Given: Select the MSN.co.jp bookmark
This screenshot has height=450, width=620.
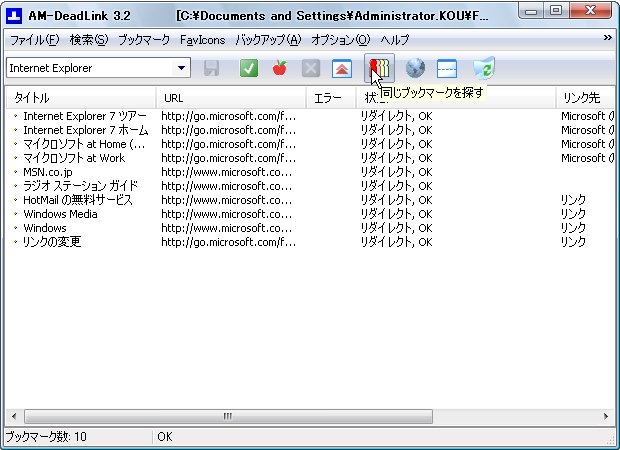Looking at the screenshot, I should [48, 172].
